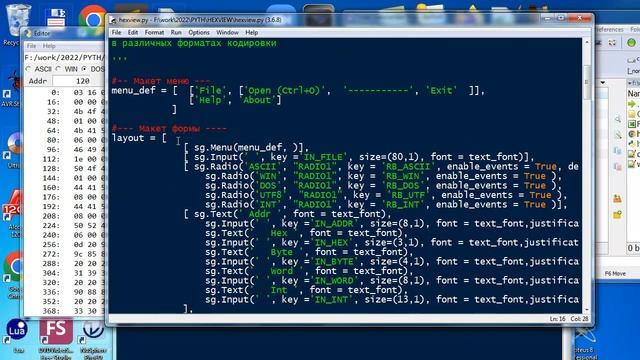This screenshot has width=640, height=360.
Task: Open the Edit menu in IDLE
Action: 133,33
